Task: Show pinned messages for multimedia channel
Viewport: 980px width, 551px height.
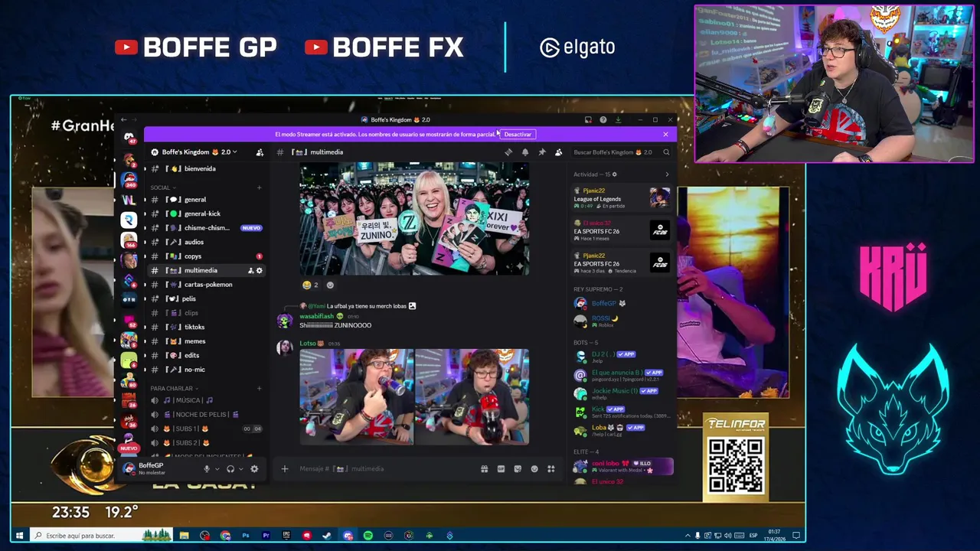Action: (542, 152)
